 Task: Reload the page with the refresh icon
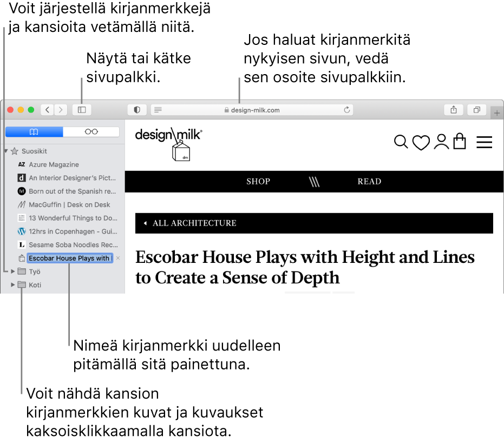click(x=347, y=110)
